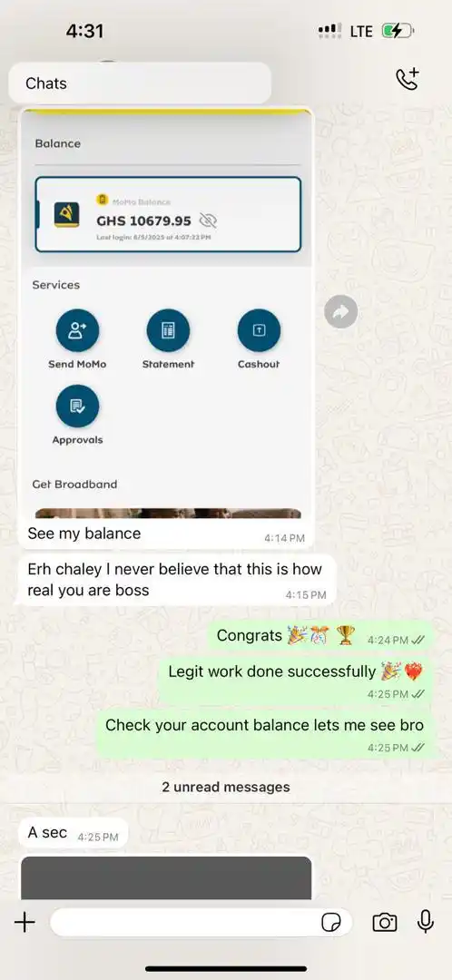Open the Chats back button

[140, 83]
